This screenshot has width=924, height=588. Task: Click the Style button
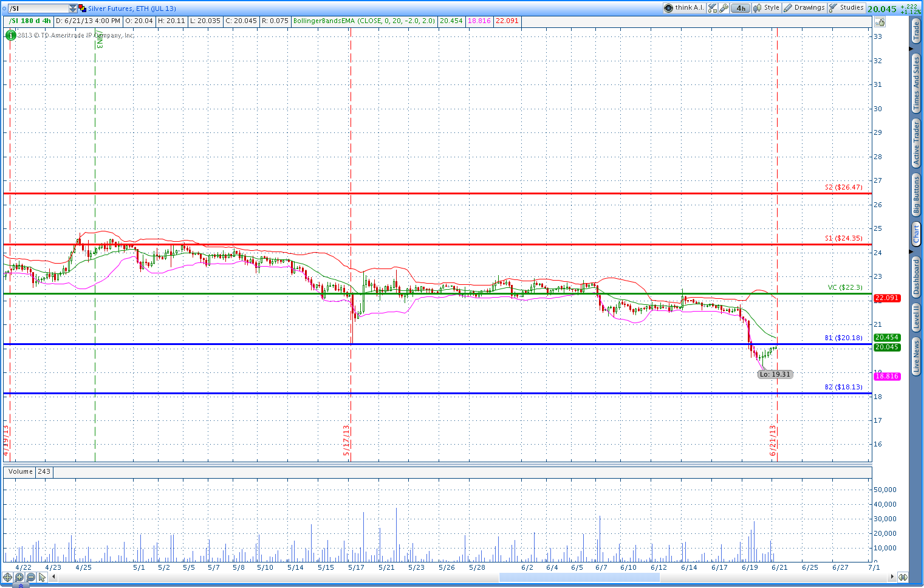[x=770, y=9]
